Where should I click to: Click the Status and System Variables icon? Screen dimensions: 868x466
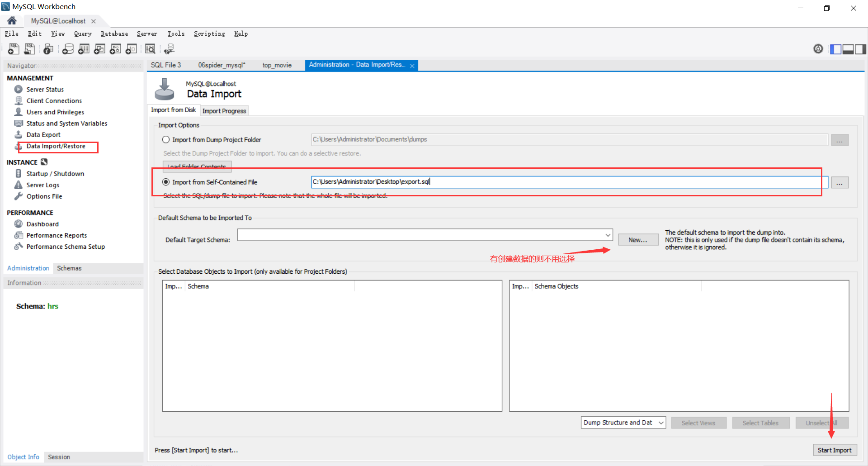click(19, 123)
